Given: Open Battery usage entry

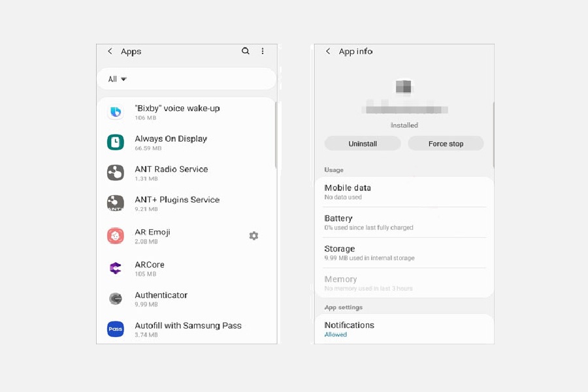Looking at the screenshot, I should click(404, 222).
